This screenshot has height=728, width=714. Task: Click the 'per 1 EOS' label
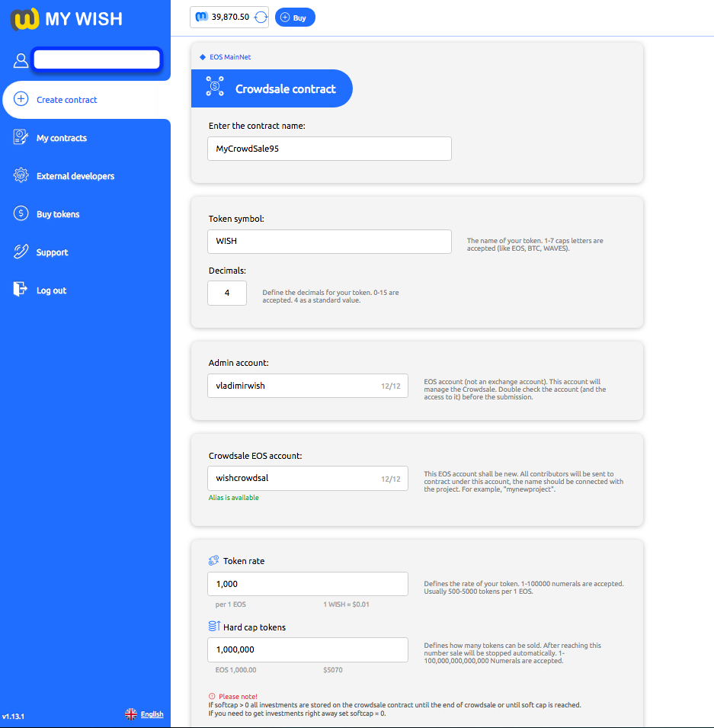click(230, 605)
